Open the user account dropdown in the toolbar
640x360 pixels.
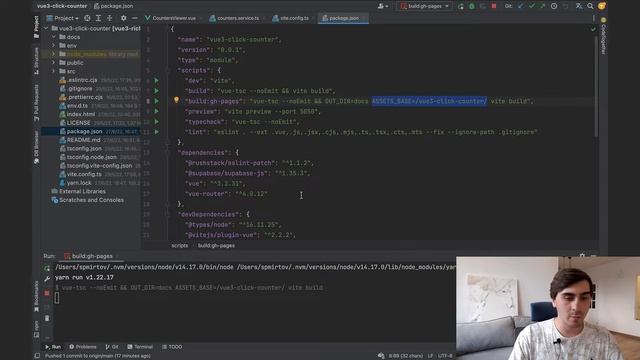383,6
